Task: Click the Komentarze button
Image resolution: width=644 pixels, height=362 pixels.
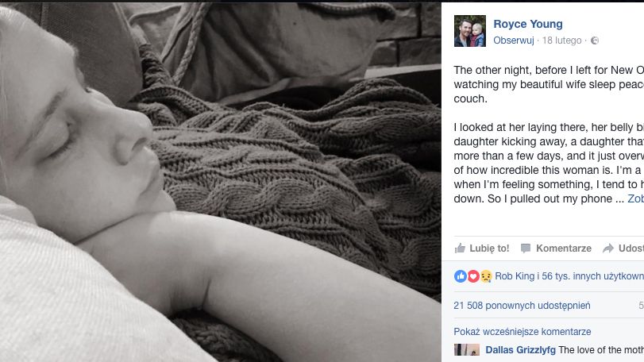Action: (x=556, y=248)
